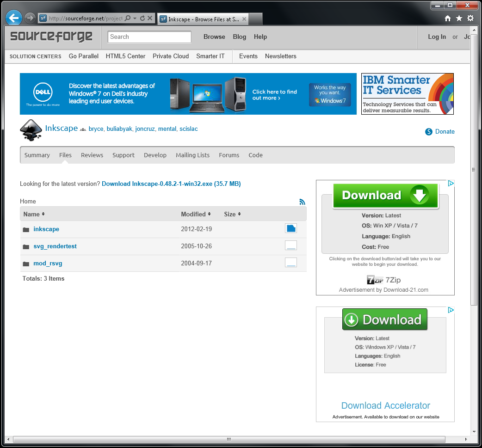Open the Blog link in header

coord(240,37)
